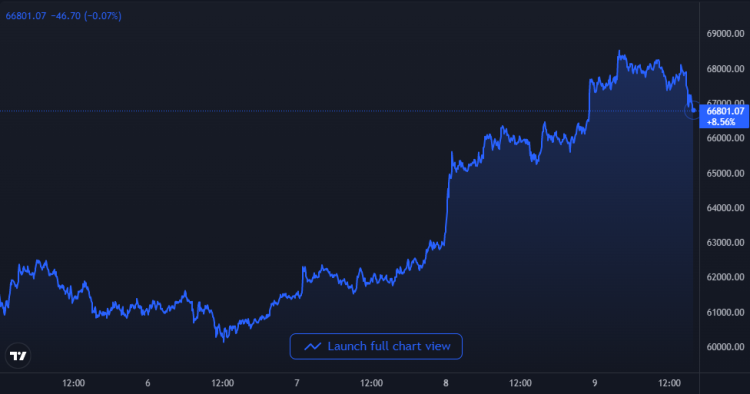Select date label 9 on time axis

click(x=595, y=383)
